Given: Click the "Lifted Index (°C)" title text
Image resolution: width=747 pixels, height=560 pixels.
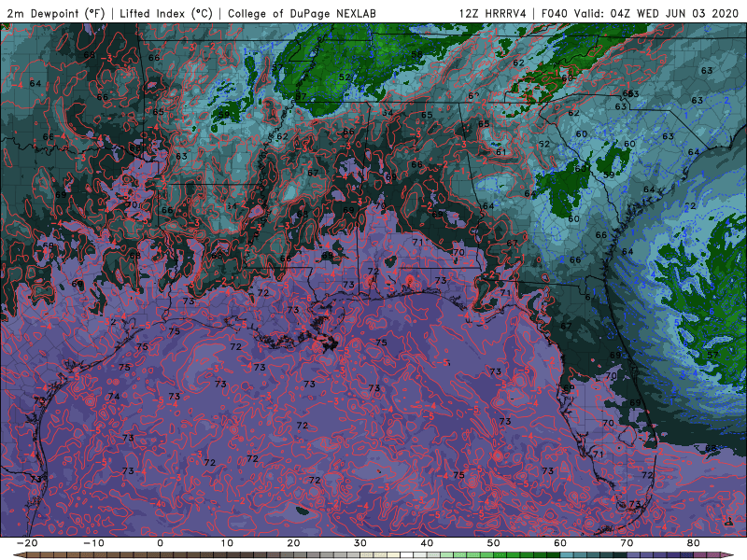Looking at the screenshot, I should click(x=166, y=13).
